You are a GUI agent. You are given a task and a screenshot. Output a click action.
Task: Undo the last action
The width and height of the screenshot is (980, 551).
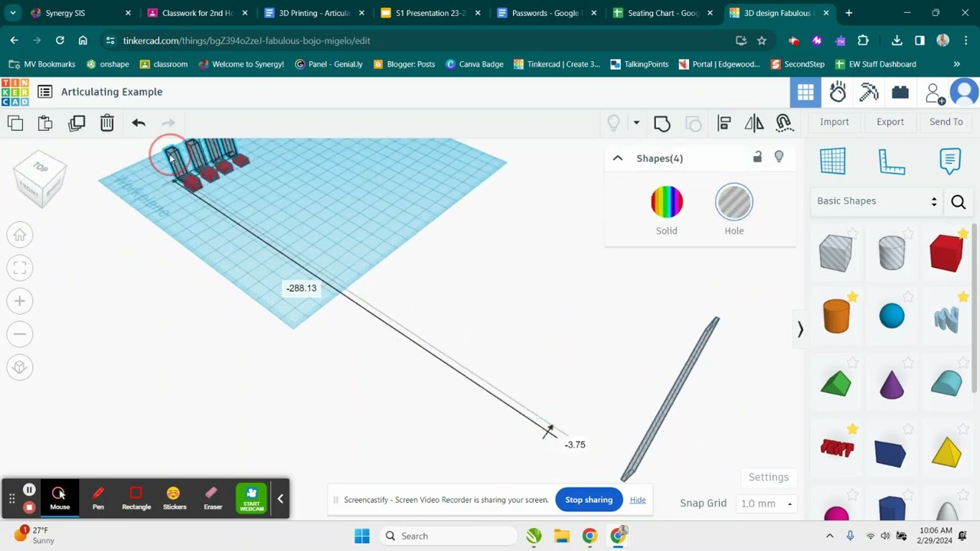[139, 122]
